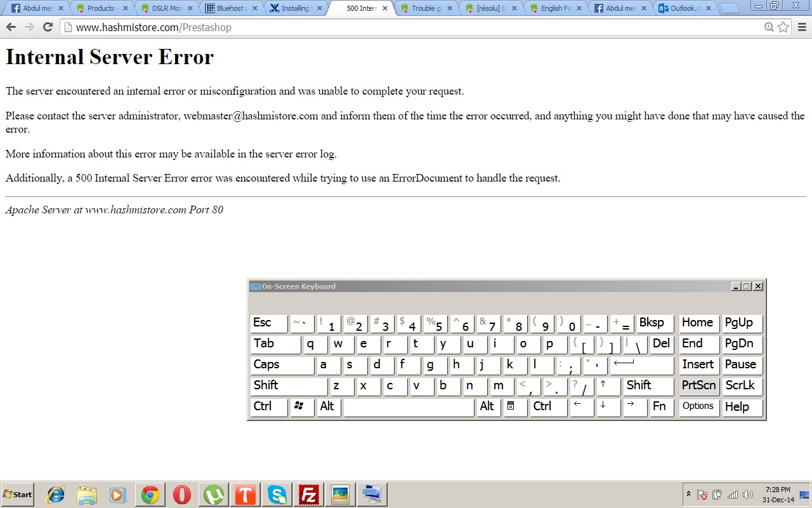Click the Esc key on On-Screen Keyboard
Screen dimensions: 812x508
point(269,323)
